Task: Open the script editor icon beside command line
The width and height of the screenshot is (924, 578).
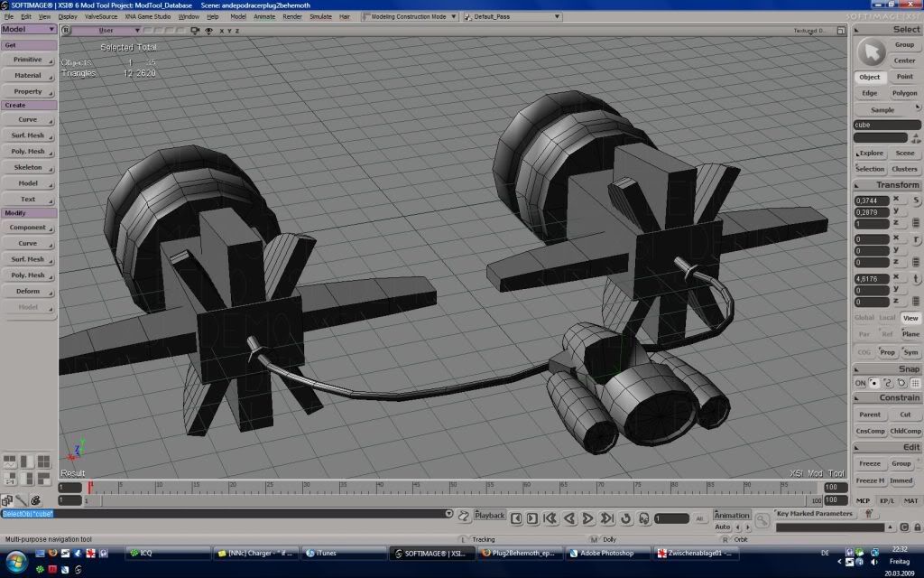Action: click(464, 517)
